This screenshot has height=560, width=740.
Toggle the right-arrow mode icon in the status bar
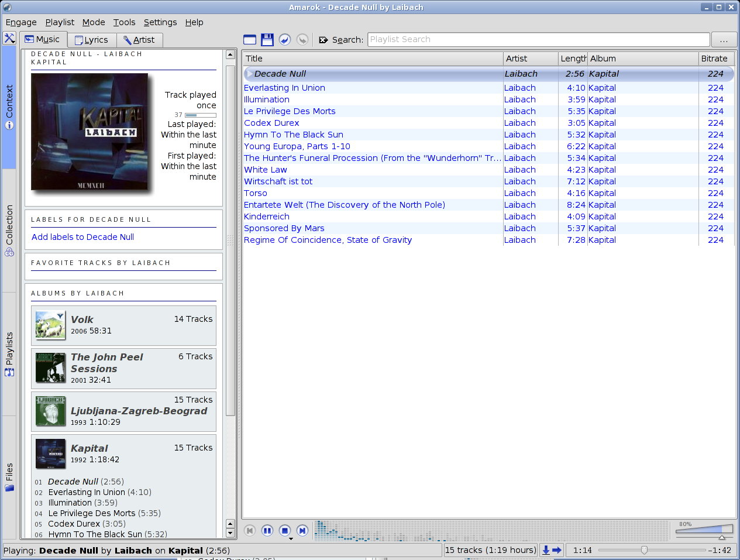[557, 550]
